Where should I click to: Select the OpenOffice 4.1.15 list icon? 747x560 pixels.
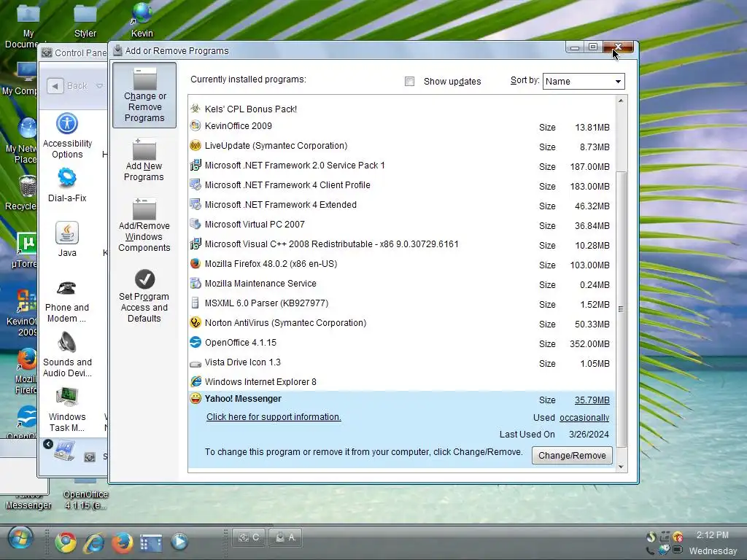[x=196, y=343]
